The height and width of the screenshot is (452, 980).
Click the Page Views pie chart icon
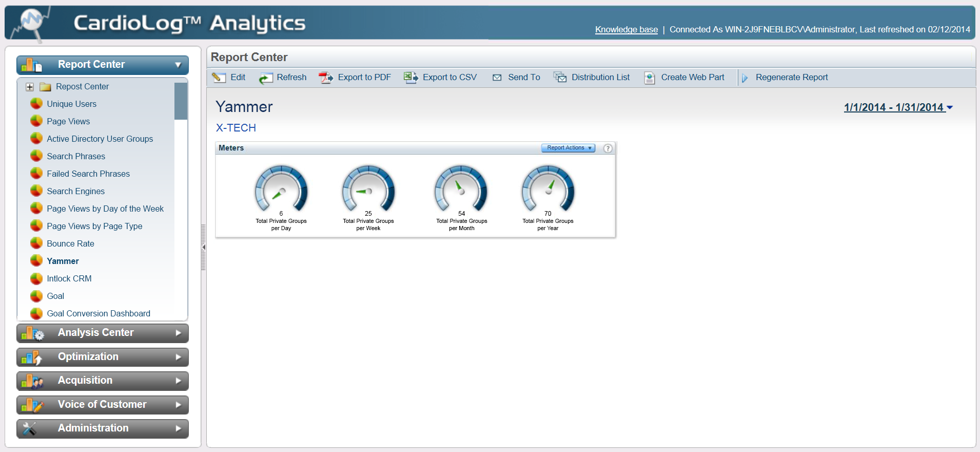[x=36, y=121]
